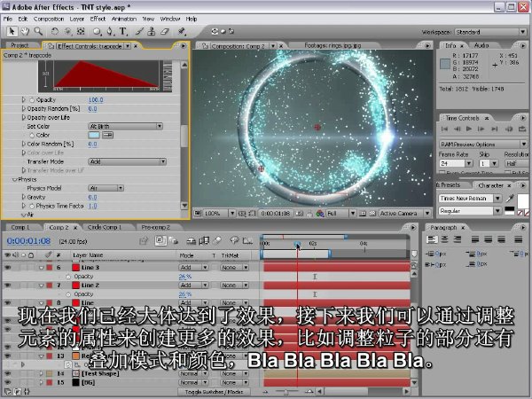This screenshot has height=399, width=532.
Task: Toggle audio mute in Time Controls
Action: (x=509, y=129)
